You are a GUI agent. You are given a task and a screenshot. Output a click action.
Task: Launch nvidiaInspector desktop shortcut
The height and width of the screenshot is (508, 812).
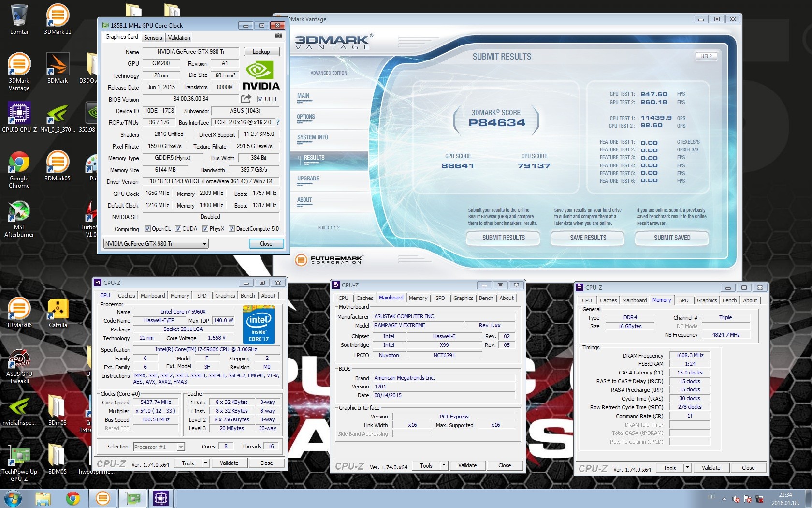[x=19, y=410]
